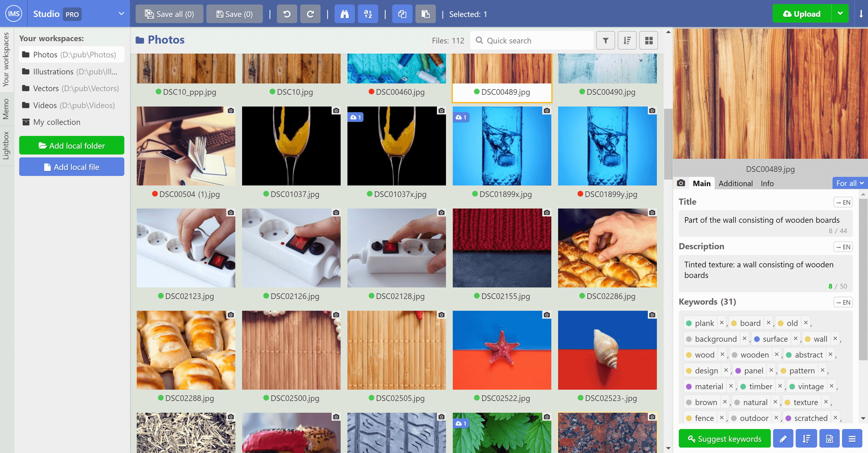Open the binoculars search tool in toolbar
868x453 pixels.
344,14
